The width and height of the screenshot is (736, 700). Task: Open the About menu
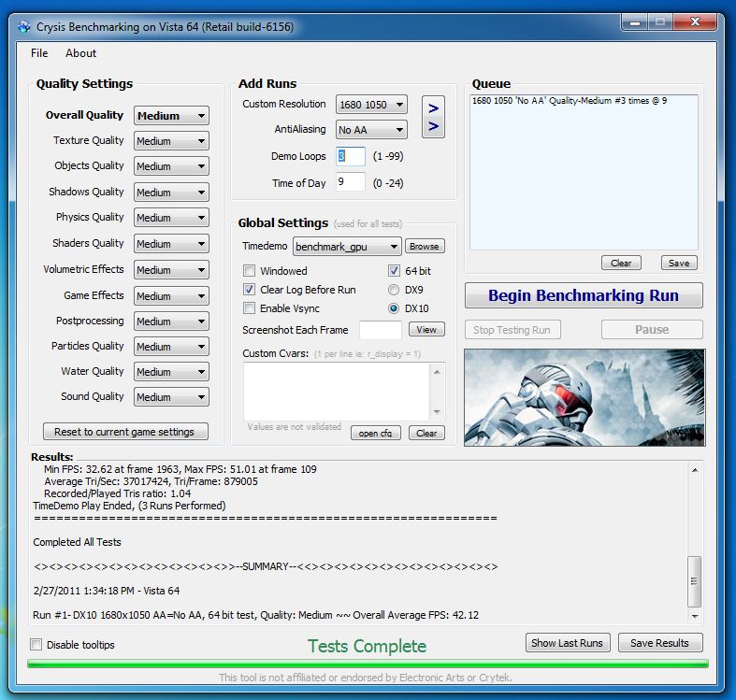pyautogui.click(x=80, y=53)
